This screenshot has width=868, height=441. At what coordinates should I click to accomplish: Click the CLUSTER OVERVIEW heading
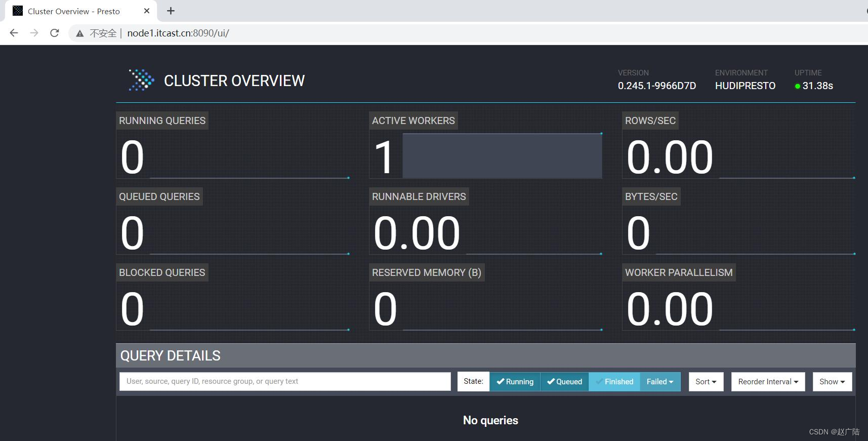point(234,81)
